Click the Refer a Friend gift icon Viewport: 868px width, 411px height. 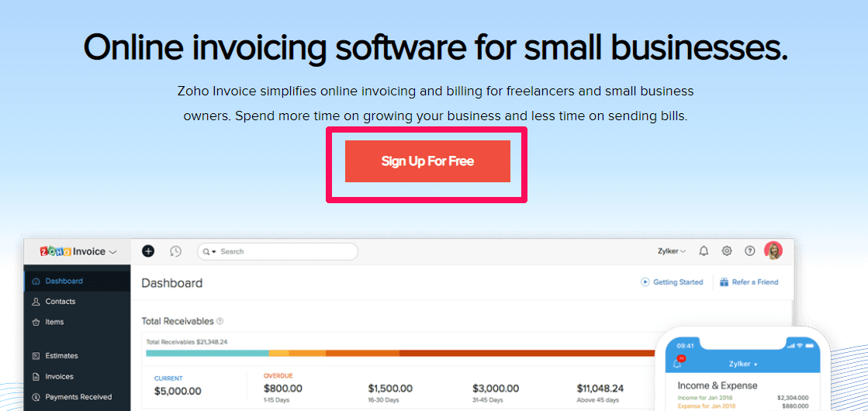click(724, 282)
